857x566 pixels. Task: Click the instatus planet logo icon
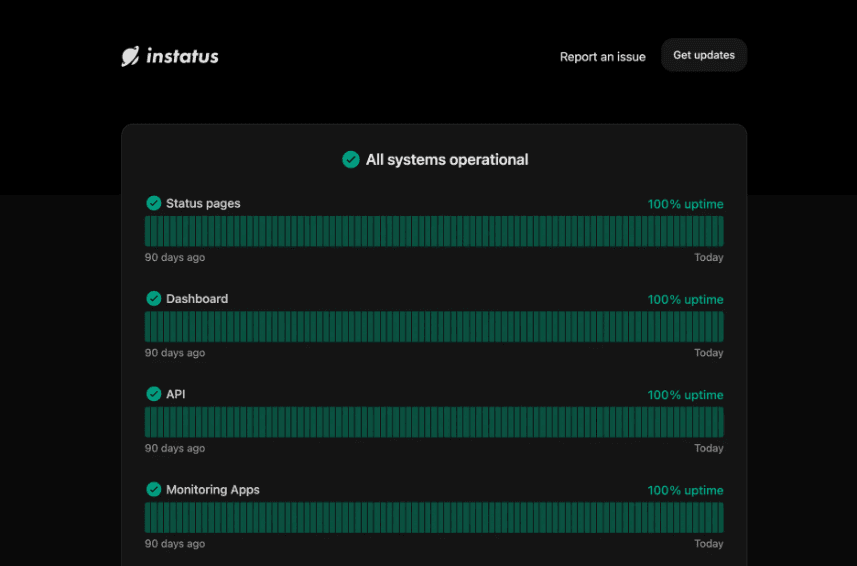point(130,56)
